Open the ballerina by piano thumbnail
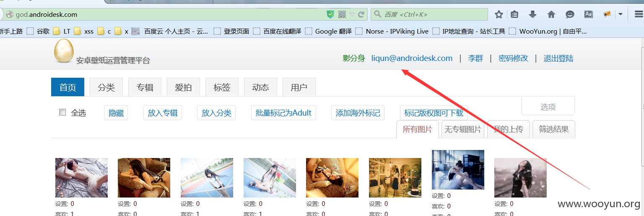This screenshot has width=644, height=216. 458,170
